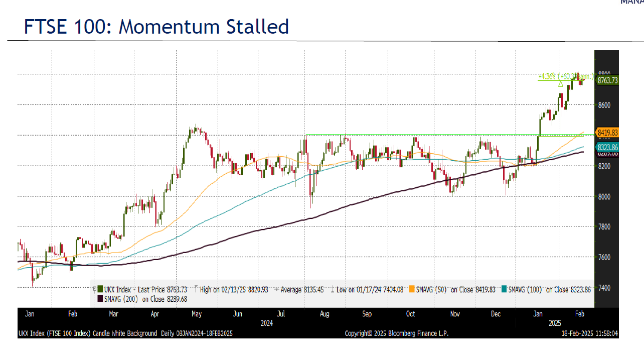
Task: Select the 8763.73 last price tag
Action: click(x=607, y=81)
